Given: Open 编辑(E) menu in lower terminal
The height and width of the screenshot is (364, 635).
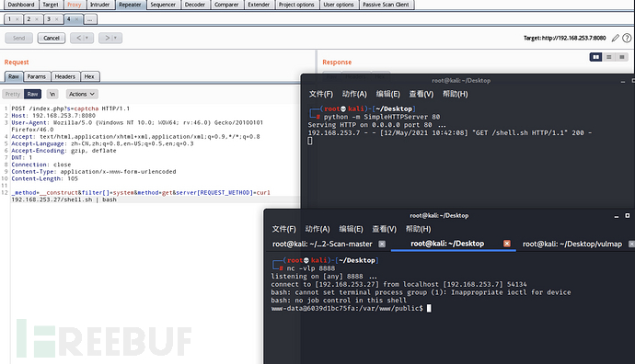Looking at the screenshot, I should (352, 229).
